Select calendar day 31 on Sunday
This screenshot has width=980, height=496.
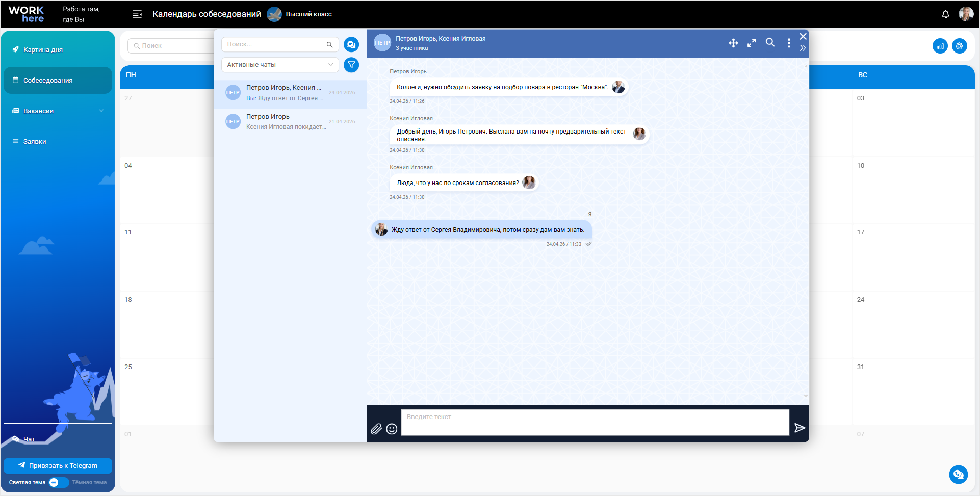[861, 367]
